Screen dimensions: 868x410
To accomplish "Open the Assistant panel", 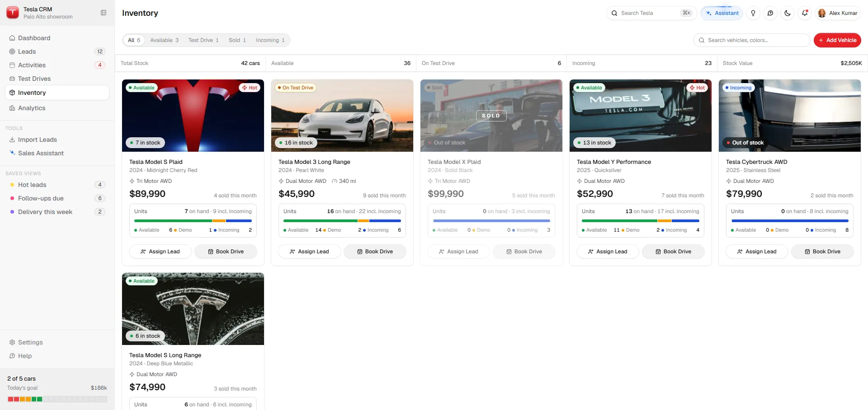I will [722, 13].
